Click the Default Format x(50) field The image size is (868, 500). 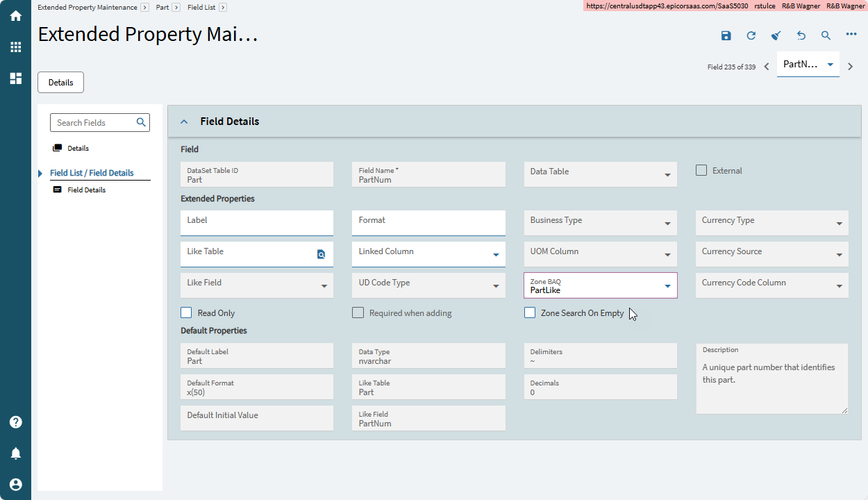(257, 387)
